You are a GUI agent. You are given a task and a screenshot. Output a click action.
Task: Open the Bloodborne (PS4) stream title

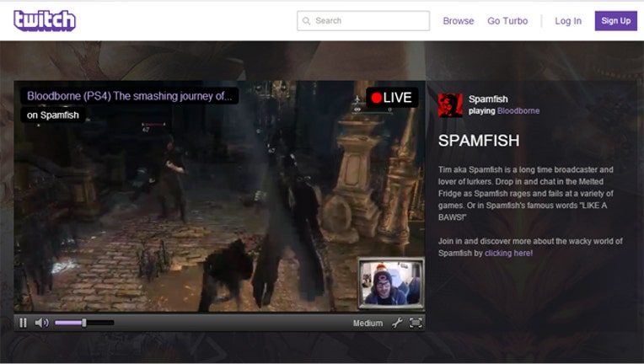pyautogui.click(x=129, y=96)
